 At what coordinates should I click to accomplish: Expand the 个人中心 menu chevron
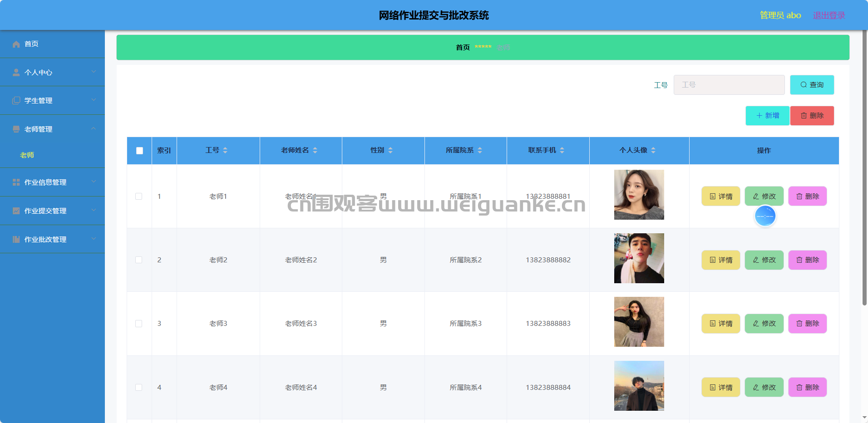point(94,72)
